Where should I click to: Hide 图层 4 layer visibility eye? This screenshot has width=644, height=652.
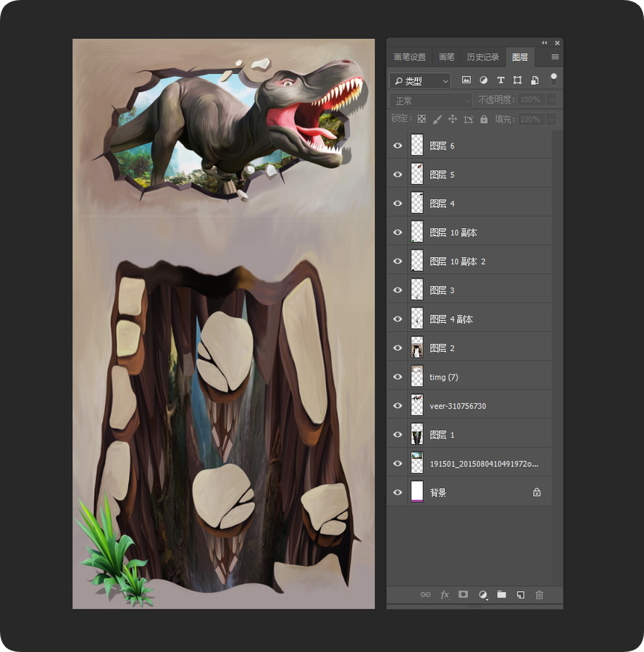pos(398,204)
